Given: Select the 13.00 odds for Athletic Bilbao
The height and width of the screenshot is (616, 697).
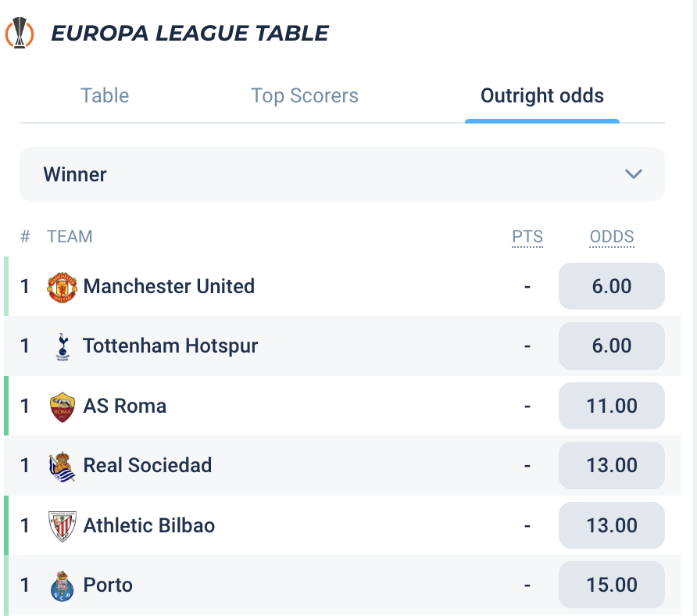Looking at the screenshot, I should [x=612, y=525].
